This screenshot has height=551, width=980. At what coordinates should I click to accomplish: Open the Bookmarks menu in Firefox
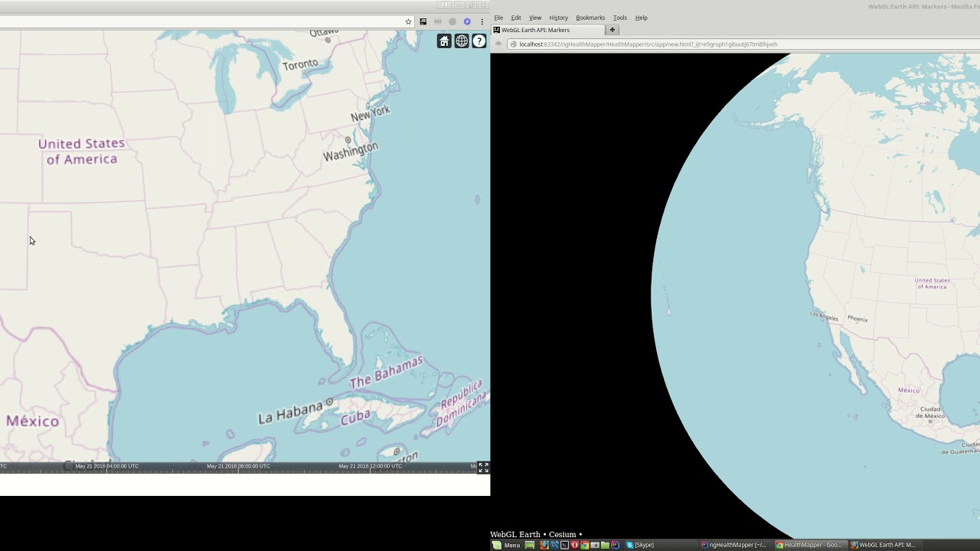(590, 18)
